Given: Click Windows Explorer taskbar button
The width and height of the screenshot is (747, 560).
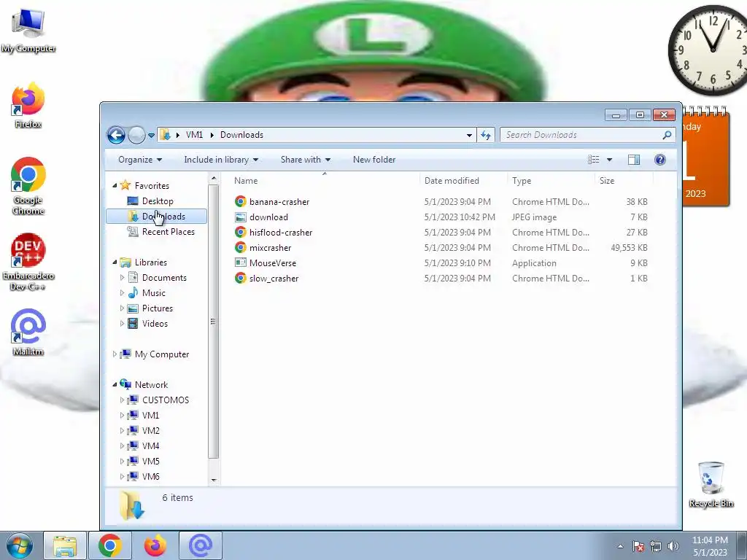Looking at the screenshot, I should point(65,545).
